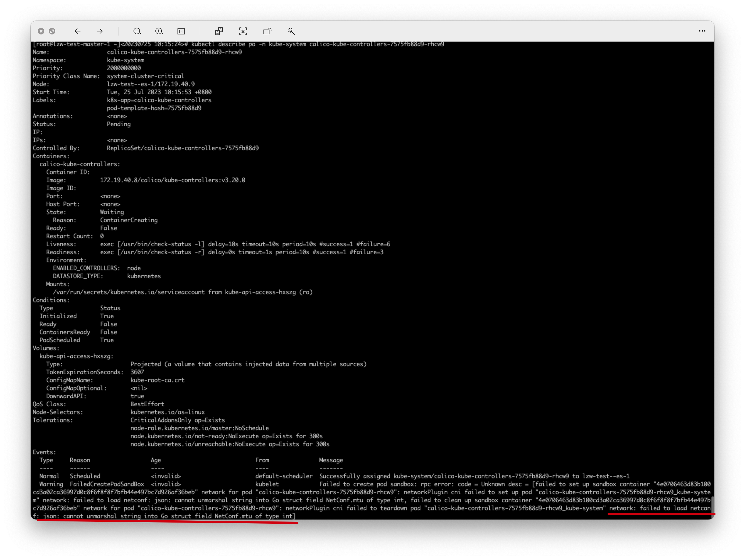Select the magic wand enhance tool
The height and width of the screenshot is (560, 745).
(291, 31)
